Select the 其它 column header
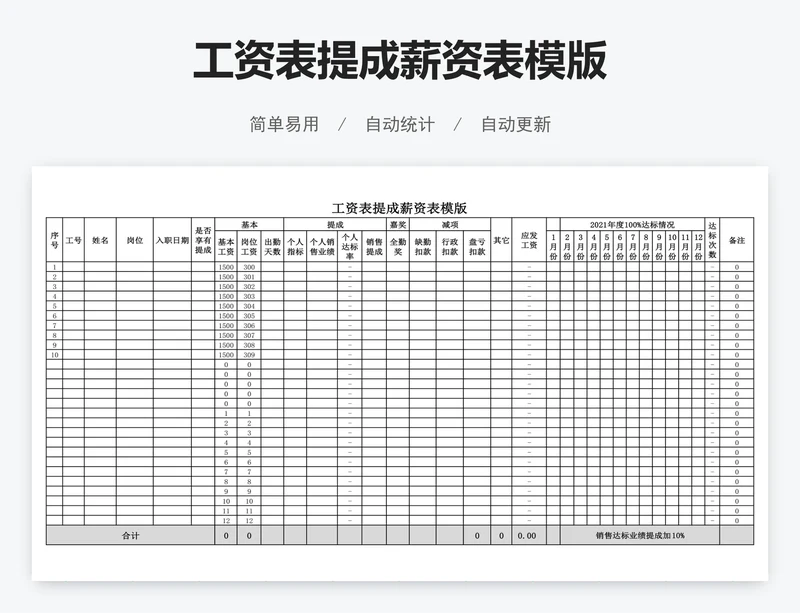The image size is (800, 613). pyautogui.click(x=501, y=240)
